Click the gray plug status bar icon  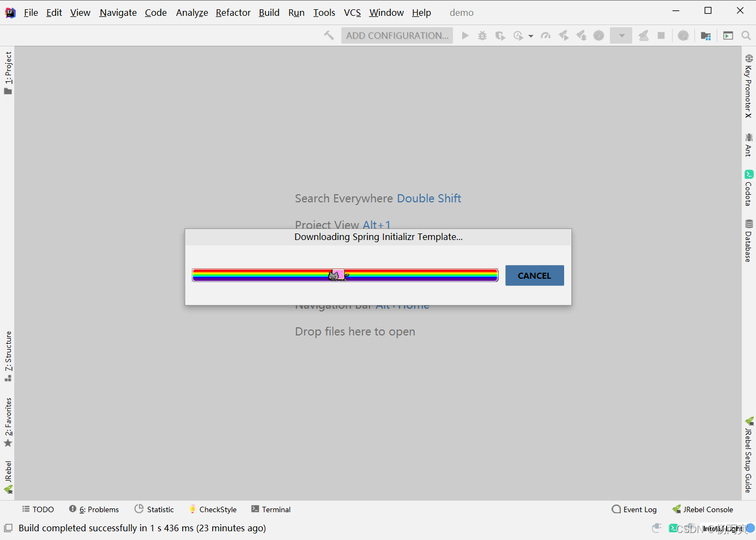pos(657,528)
